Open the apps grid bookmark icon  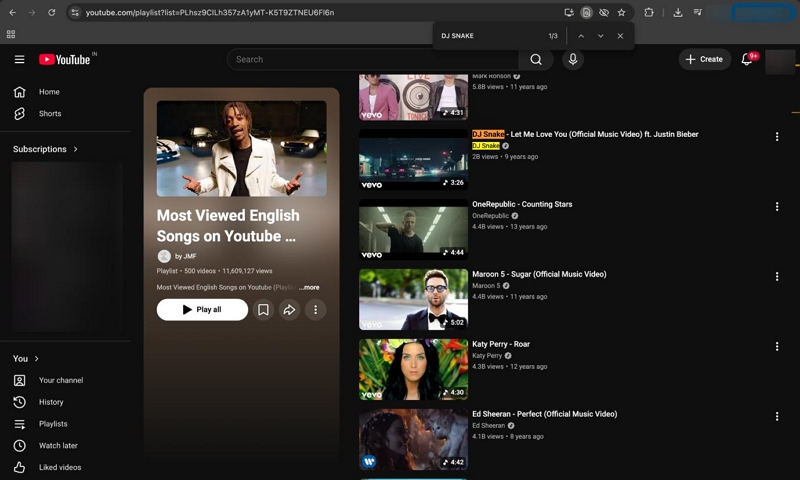(x=11, y=34)
